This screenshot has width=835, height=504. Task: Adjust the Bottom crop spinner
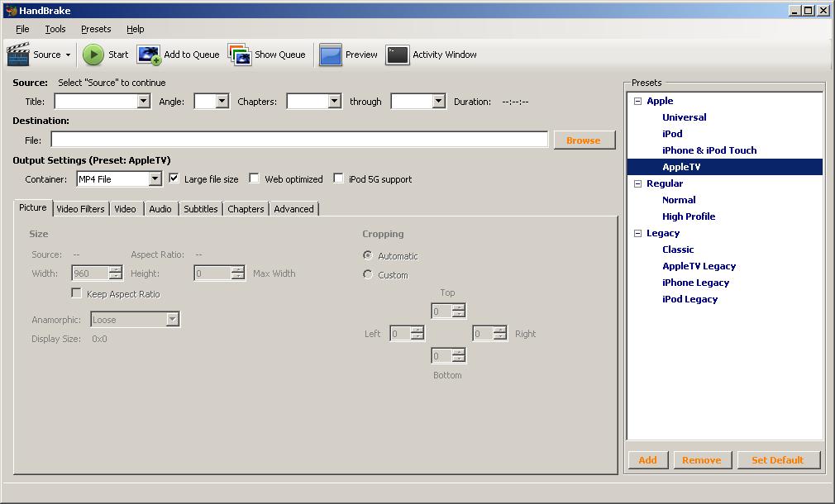tap(459, 355)
